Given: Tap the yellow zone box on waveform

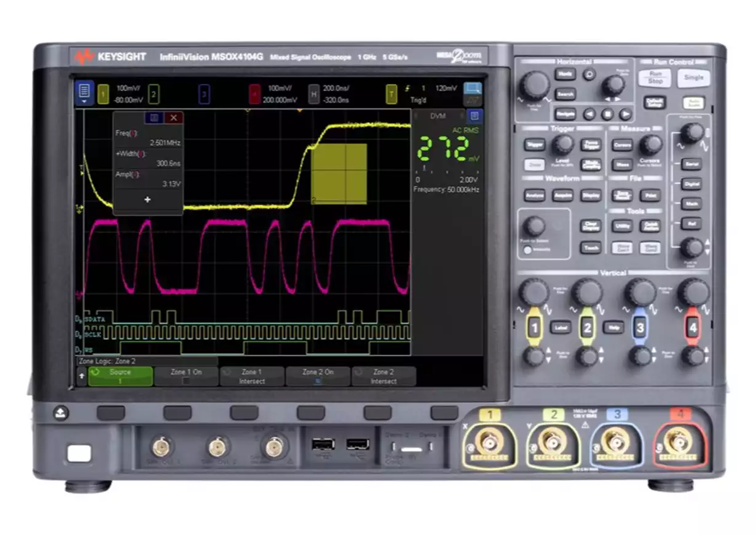Looking at the screenshot, I should coord(339,174).
